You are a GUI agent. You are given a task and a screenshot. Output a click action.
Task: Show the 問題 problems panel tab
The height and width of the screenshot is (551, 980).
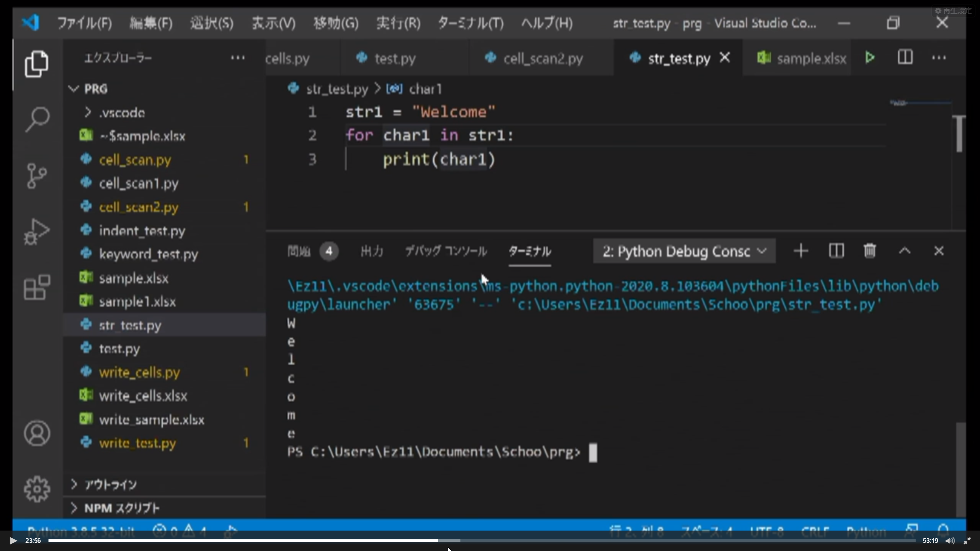click(312, 251)
